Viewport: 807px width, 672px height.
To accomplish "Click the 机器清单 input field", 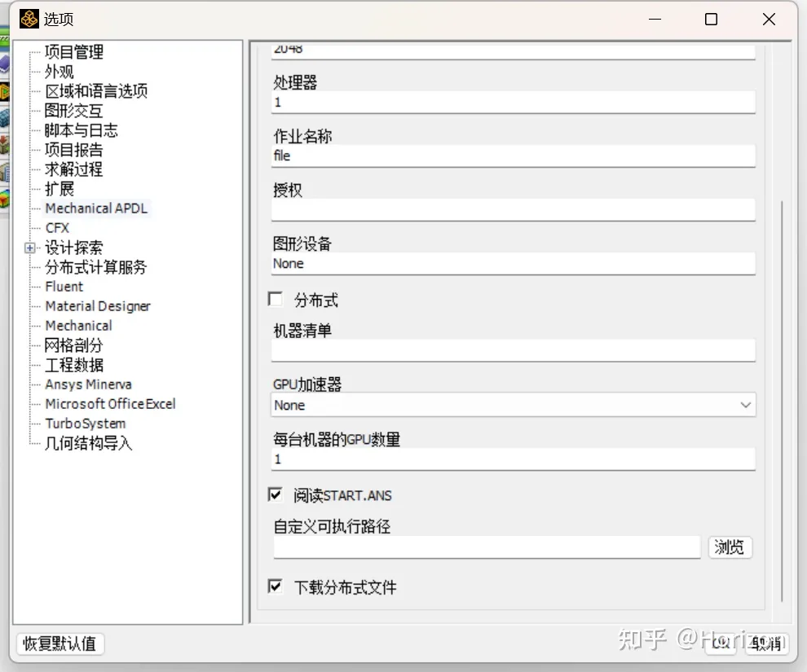I will [x=513, y=350].
